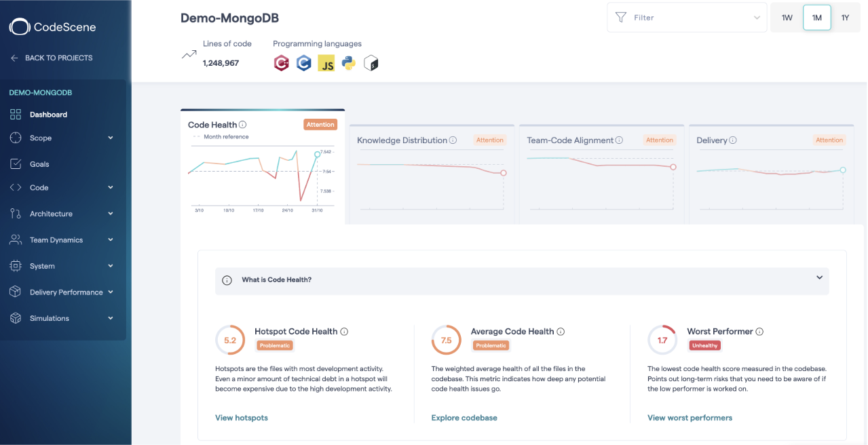The image size is (868, 445).
Task: Open Goals from the sidebar icon
Action: click(x=14, y=163)
